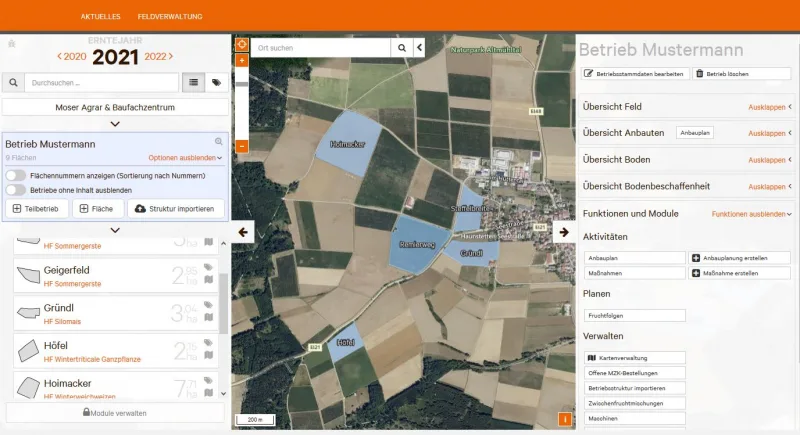
Task: Expand Übersicht Boden with Ausklappen
Action: coord(770,160)
